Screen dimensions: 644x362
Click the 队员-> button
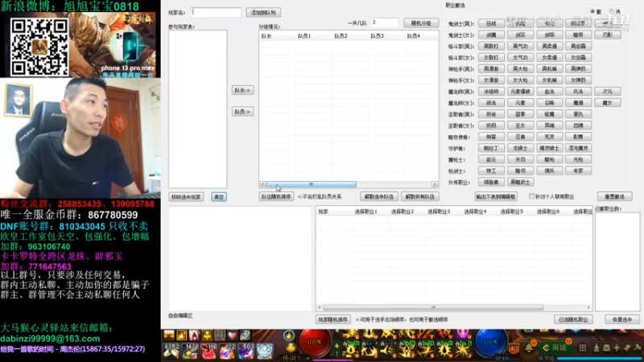(242, 111)
